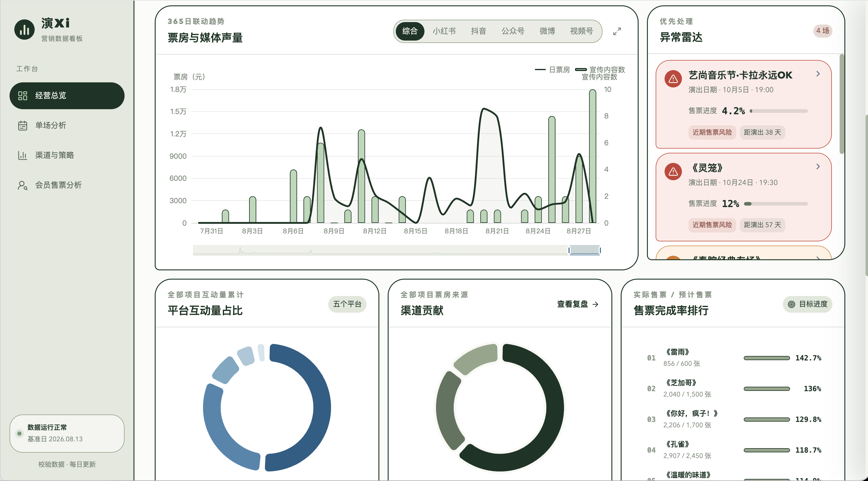Toggle the 宣传内容数 legend series
Screen dimensions: 868x481
click(600, 70)
